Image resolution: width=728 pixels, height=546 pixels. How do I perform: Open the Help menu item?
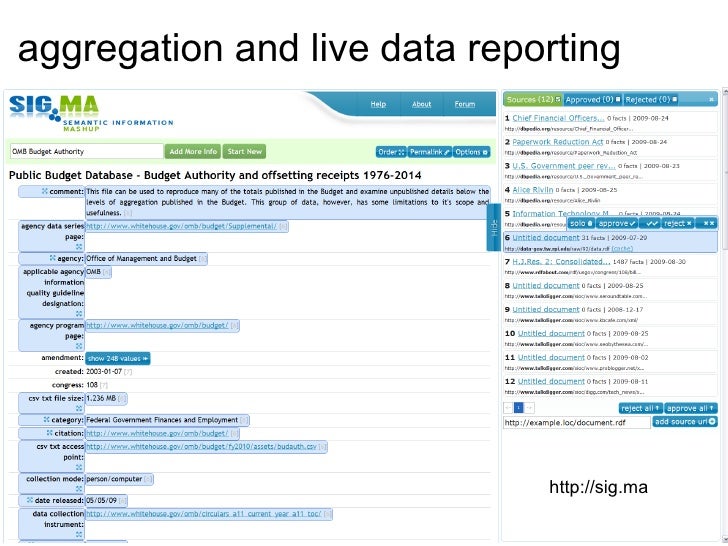click(378, 104)
